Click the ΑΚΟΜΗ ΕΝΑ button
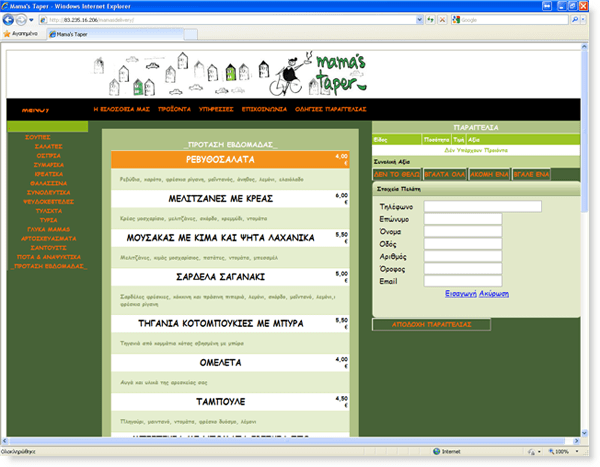The image size is (600, 467). tap(489, 175)
